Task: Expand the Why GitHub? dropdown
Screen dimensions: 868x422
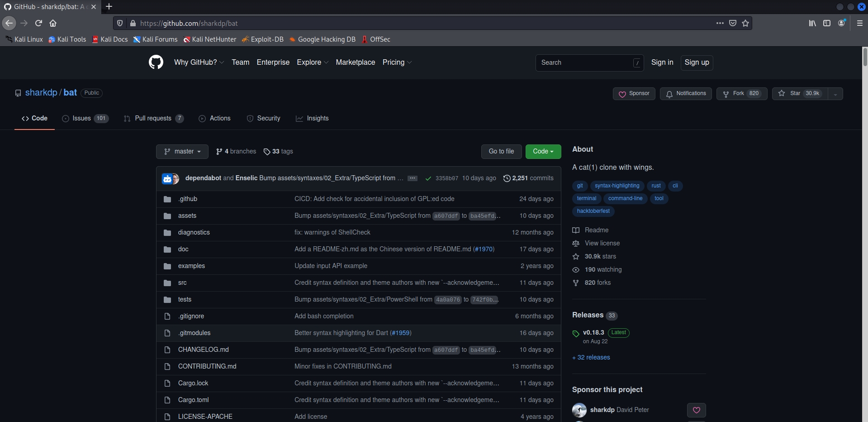Action: coord(199,62)
